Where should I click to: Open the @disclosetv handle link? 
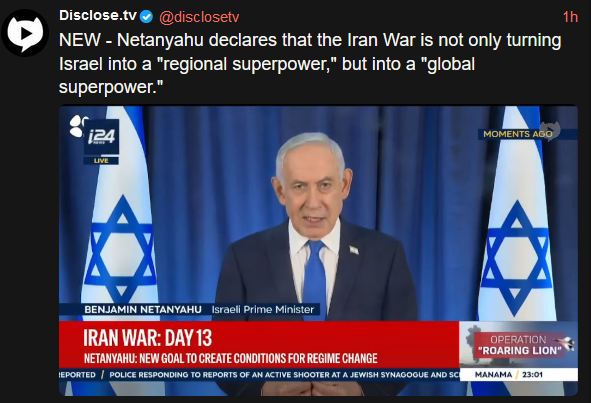(199, 17)
